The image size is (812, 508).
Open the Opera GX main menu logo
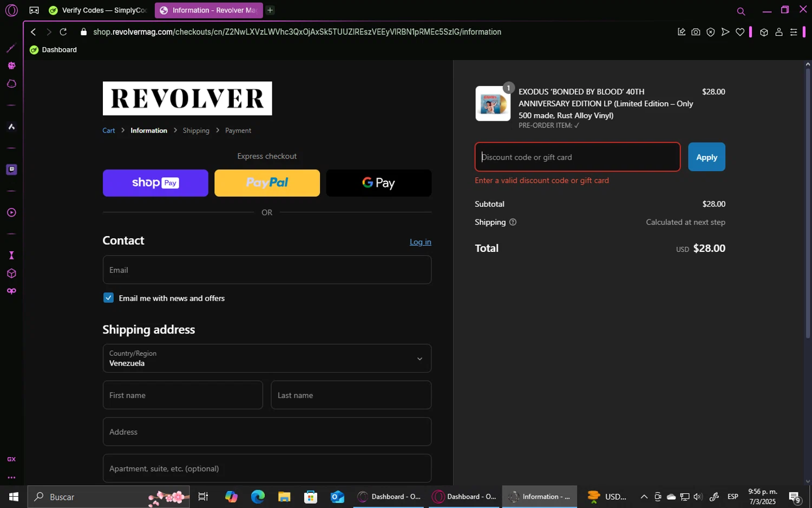(x=11, y=10)
